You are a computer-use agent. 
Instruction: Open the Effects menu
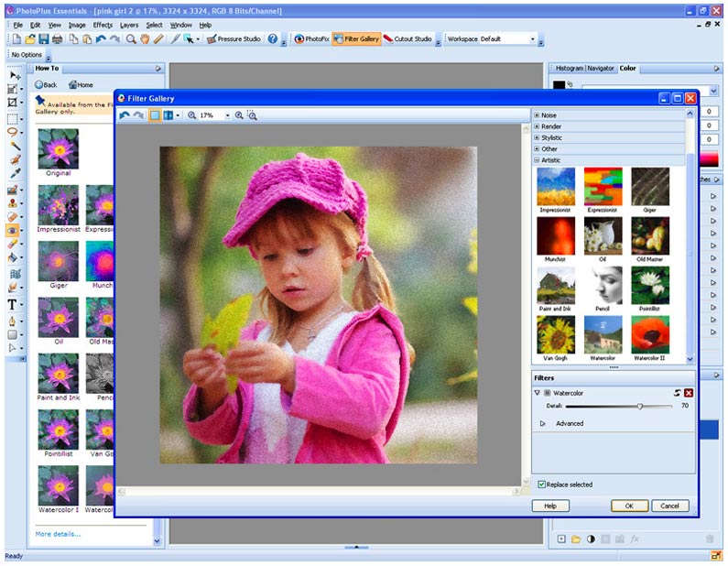tap(103, 25)
